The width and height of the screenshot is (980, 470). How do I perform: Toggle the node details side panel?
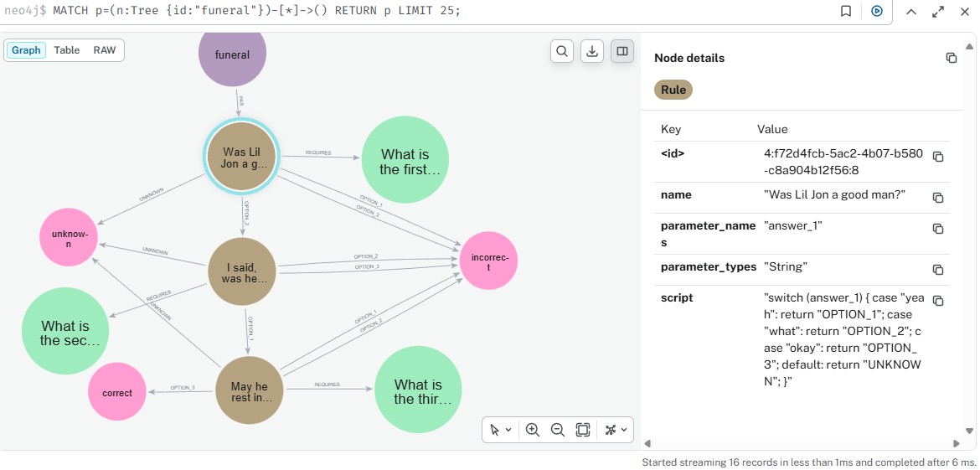622,51
